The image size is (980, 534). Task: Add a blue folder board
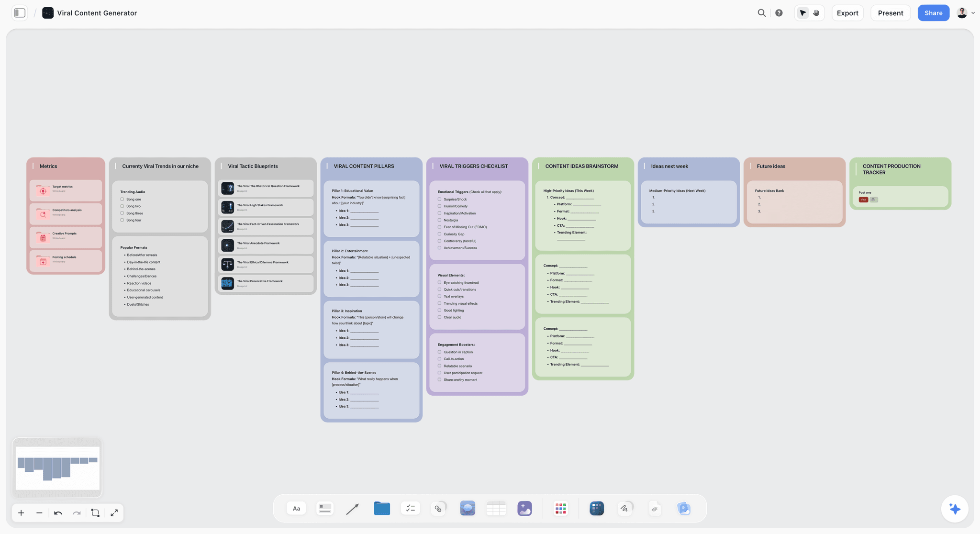pyautogui.click(x=382, y=508)
